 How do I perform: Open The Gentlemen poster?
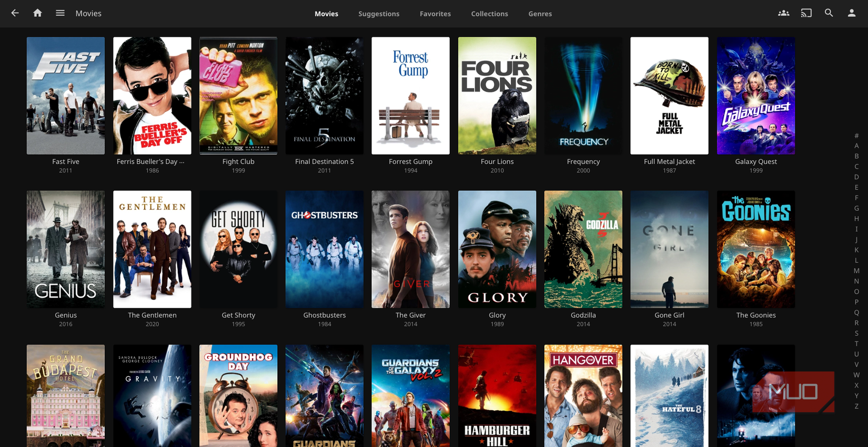click(x=152, y=249)
